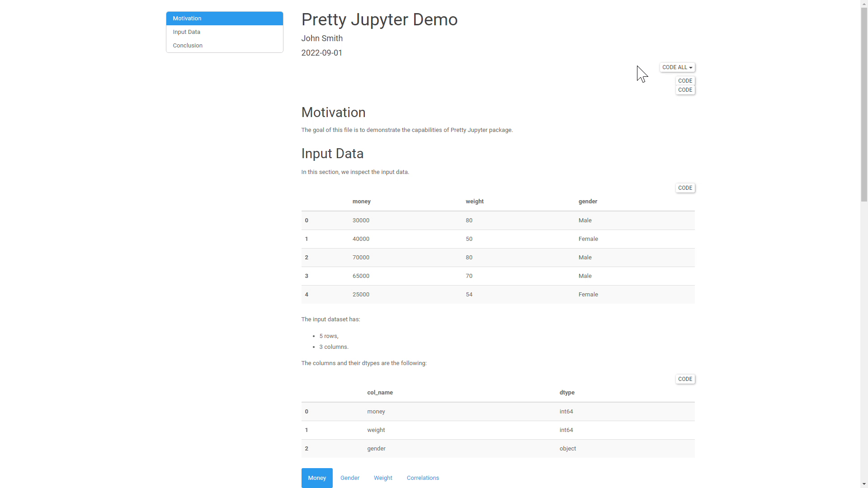The width and height of the screenshot is (868, 488).
Task: Open the CODE ALL dropdown
Action: [x=677, y=67]
